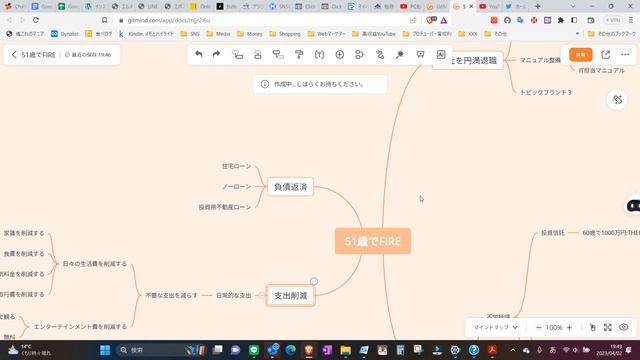Image resolution: width=640 pixels, height=360 pixels.
Task: Open the LINE app from taskbar
Action: pyautogui.click(x=254, y=350)
